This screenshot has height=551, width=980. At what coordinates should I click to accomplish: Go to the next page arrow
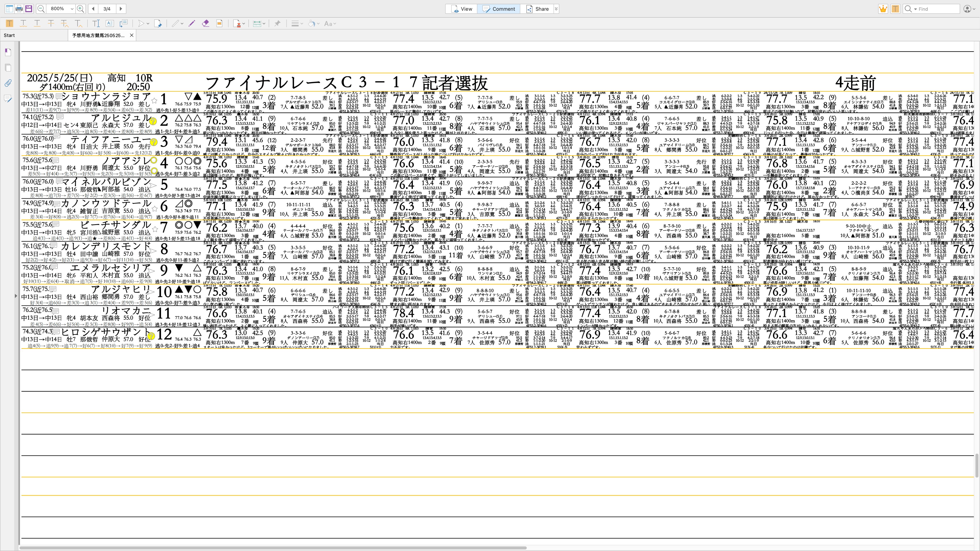tap(121, 9)
